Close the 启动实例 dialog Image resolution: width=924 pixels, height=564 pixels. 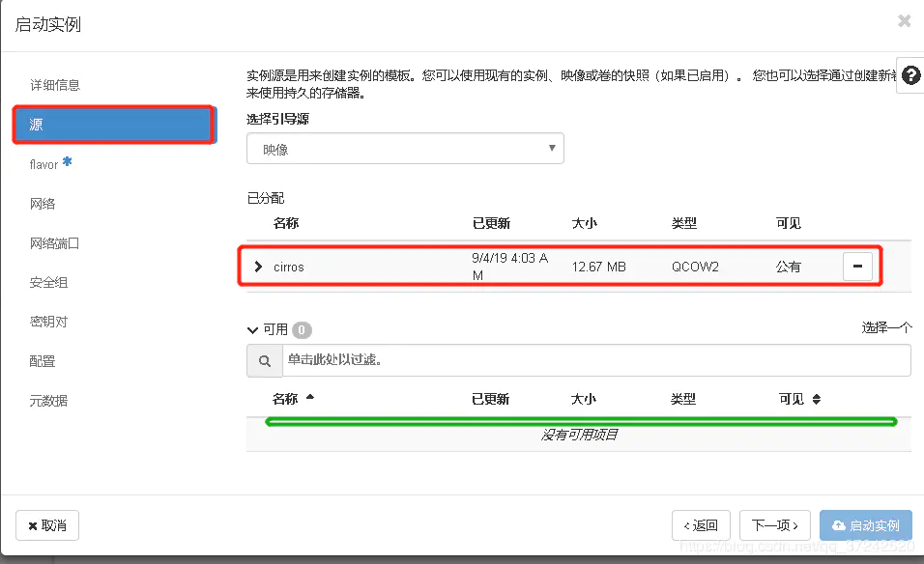[904, 21]
